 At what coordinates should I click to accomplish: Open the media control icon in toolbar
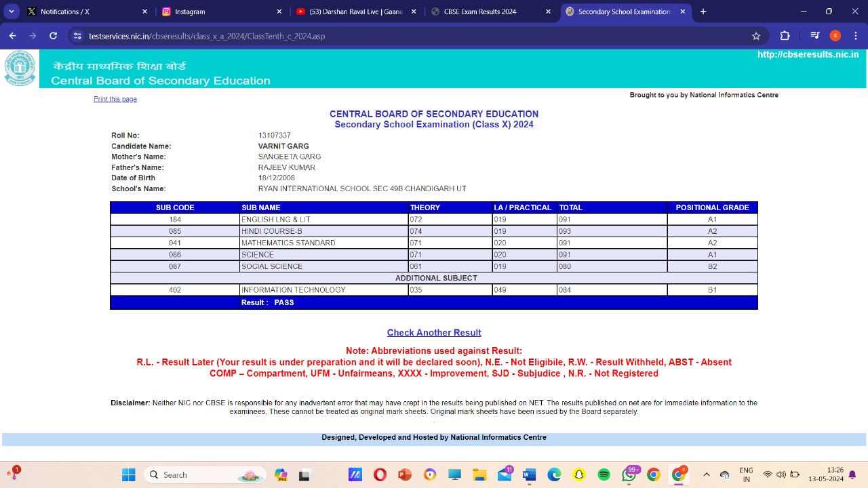[815, 36]
